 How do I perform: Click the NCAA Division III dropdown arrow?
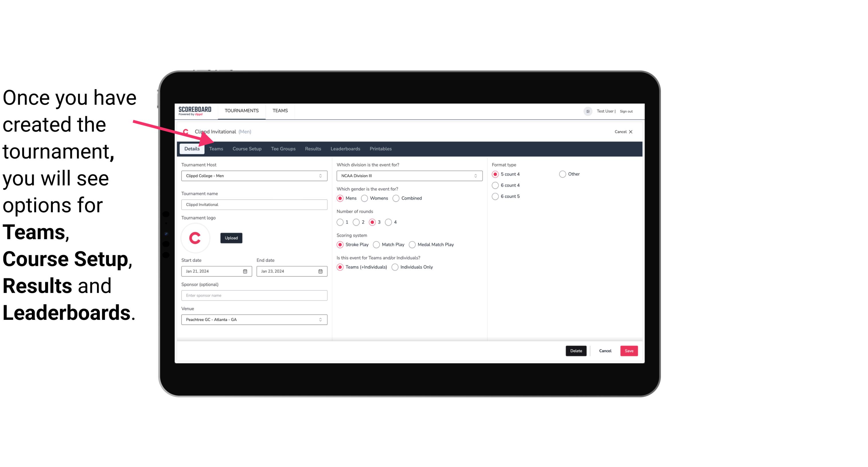pos(474,176)
